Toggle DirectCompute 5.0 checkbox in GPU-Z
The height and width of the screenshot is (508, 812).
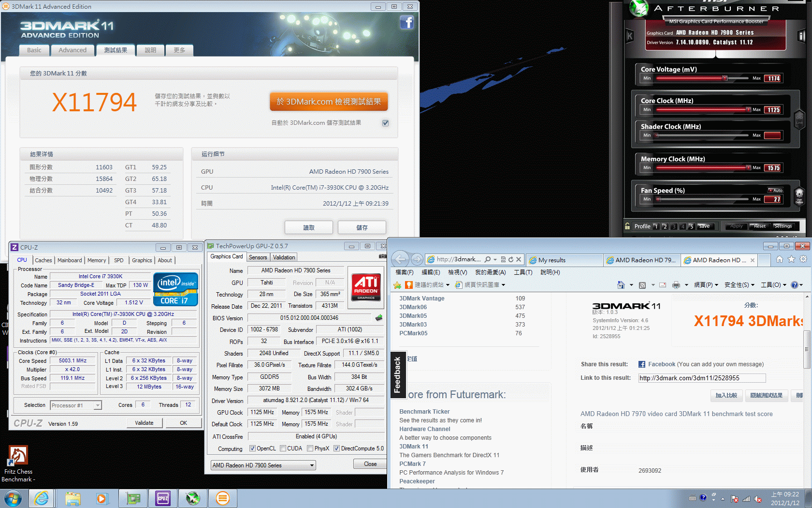point(336,448)
